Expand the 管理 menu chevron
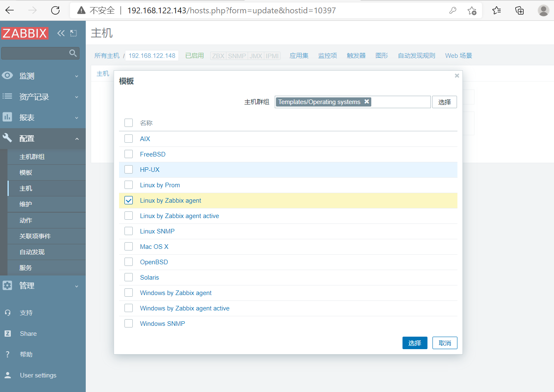Screen dimensions: 554x392 pos(77,286)
